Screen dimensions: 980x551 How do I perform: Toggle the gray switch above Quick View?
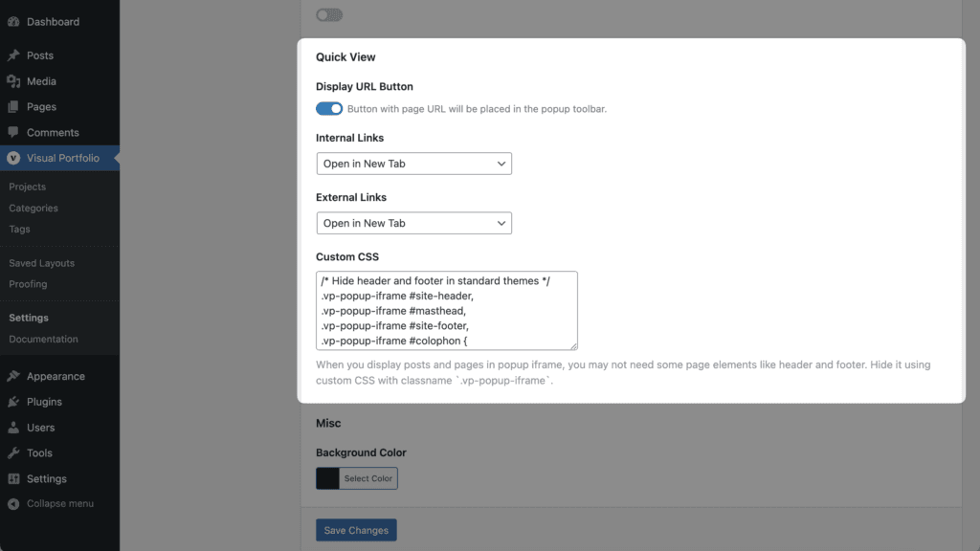(x=329, y=15)
